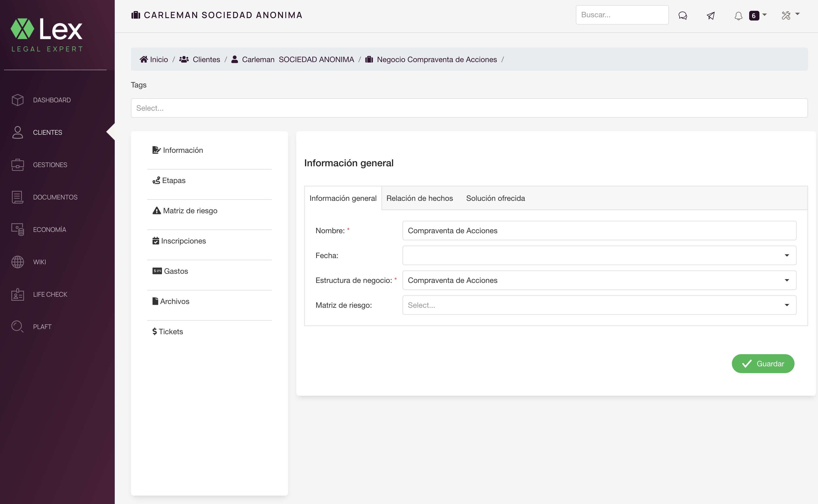This screenshot has height=504, width=818.
Task: Click the Buscar search field
Action: click(x=622, y=15)
